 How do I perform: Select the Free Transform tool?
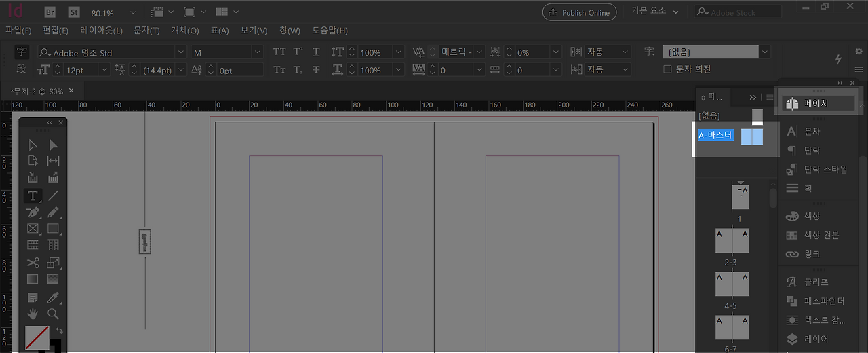click(53, 263)
